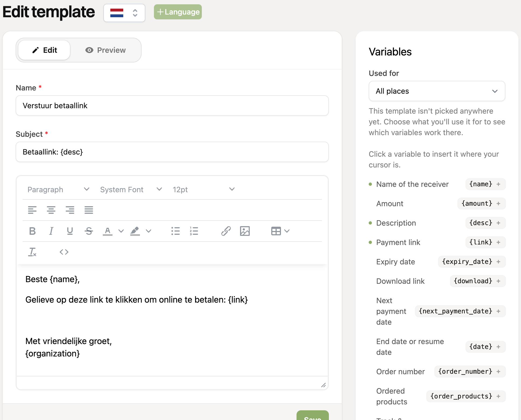
Task: Center align text in editor
Action: pyautogui.click(x=51, y=210)
